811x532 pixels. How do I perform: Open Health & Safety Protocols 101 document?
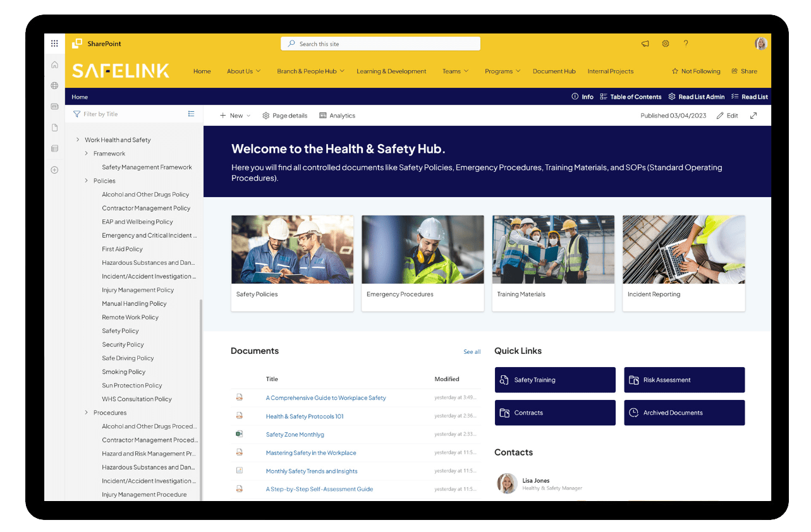point(305,416)
